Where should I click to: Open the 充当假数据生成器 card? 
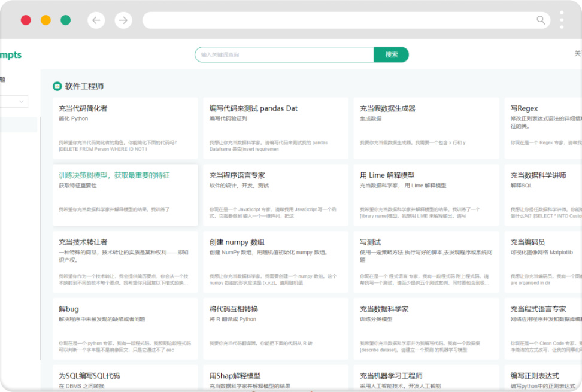click(x=426, y=128)
